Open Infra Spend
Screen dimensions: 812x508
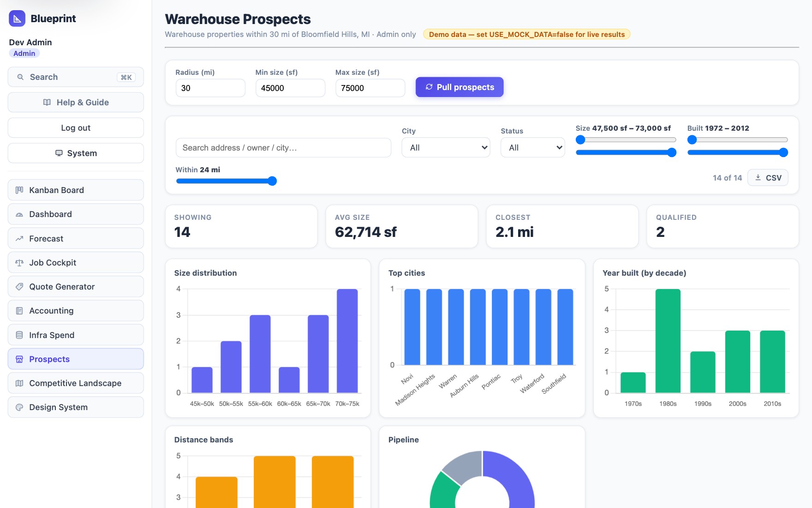click(76, 335)
